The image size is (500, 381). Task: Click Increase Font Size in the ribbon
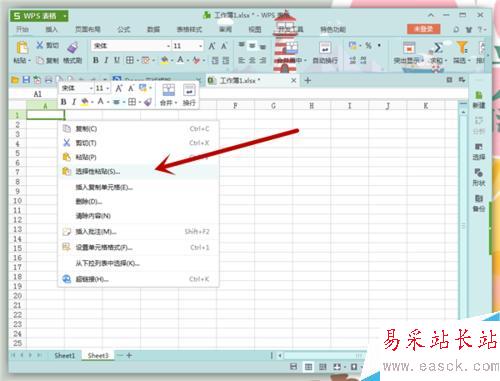pos(212,46)
